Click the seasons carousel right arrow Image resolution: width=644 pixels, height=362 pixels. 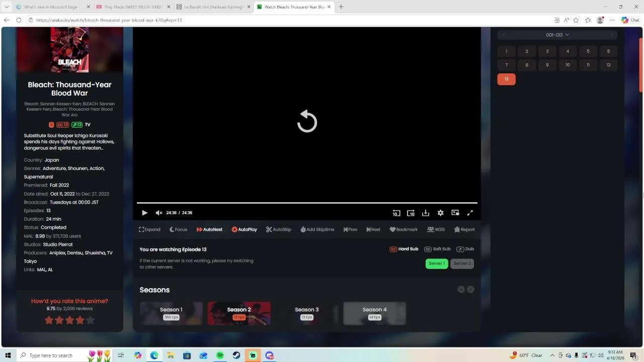pos(470,290)
